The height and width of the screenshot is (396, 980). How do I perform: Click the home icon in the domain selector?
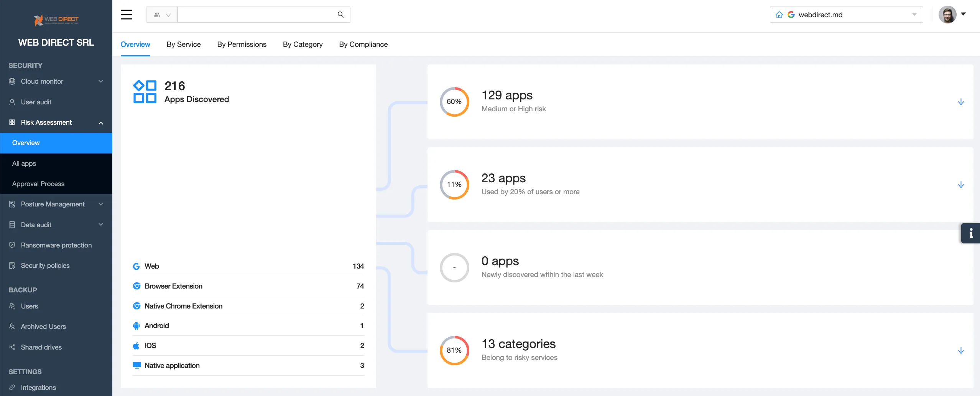780,14
